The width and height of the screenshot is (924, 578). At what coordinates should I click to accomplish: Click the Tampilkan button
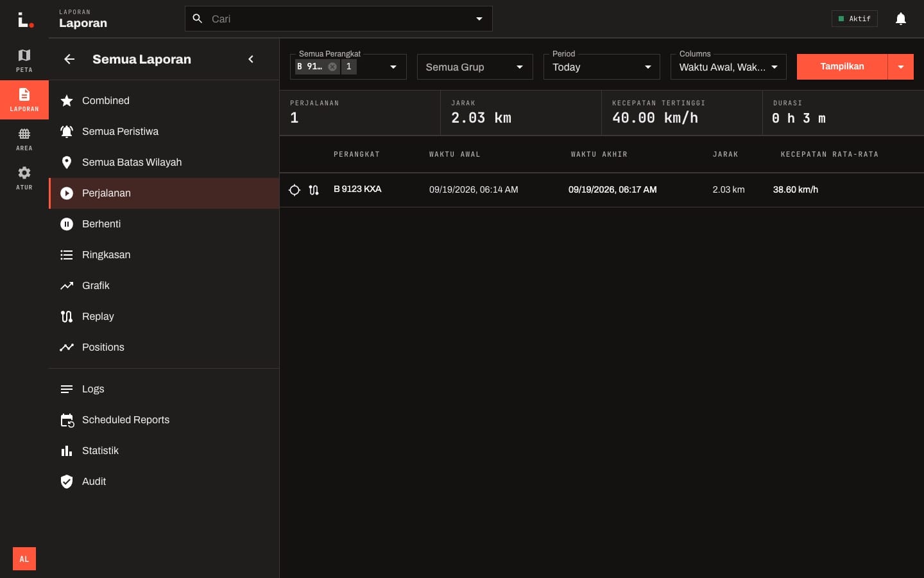tap(843, 67)
